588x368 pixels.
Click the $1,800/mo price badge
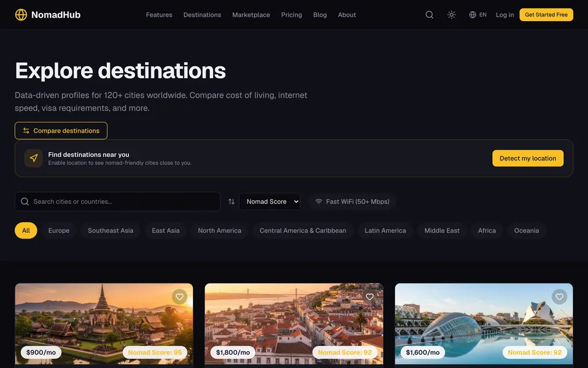coord(233,352)
